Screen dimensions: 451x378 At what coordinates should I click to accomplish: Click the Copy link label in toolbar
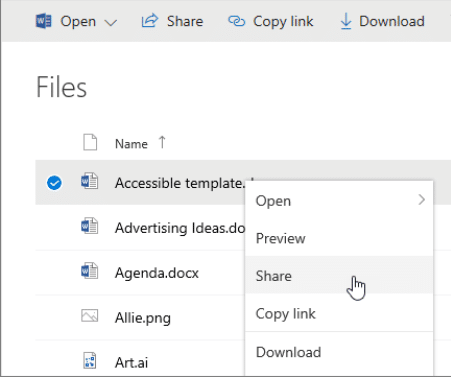[283, 22]
